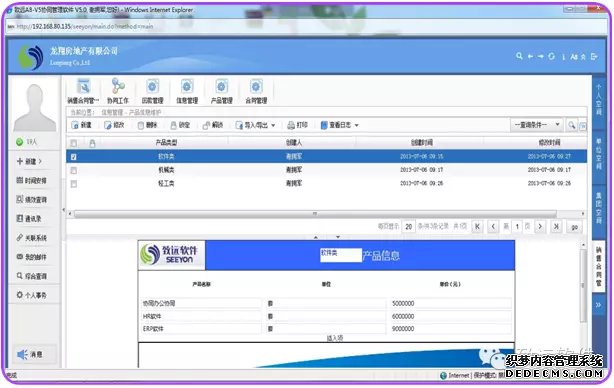Expand the 导入/导出 dropdown arrow
Screen dimensions: 614x388
point(273,126)
